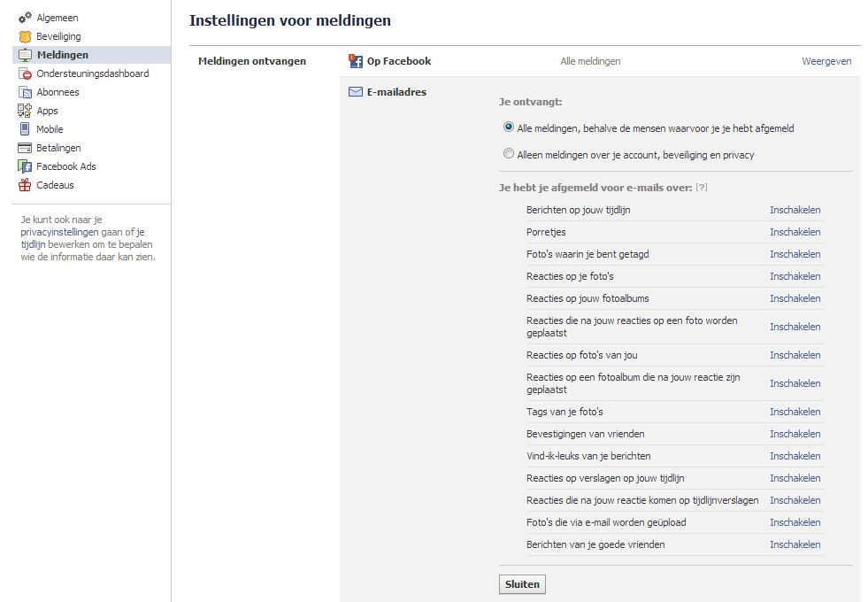Click the Betalingen card icon

point(25,148)
